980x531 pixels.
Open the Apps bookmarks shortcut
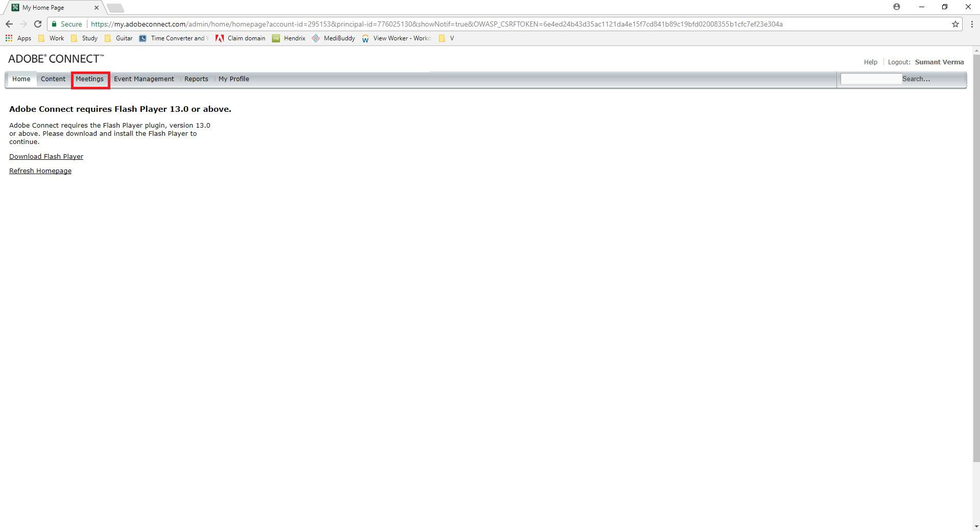pyautogui.click(x=18, y=38)
